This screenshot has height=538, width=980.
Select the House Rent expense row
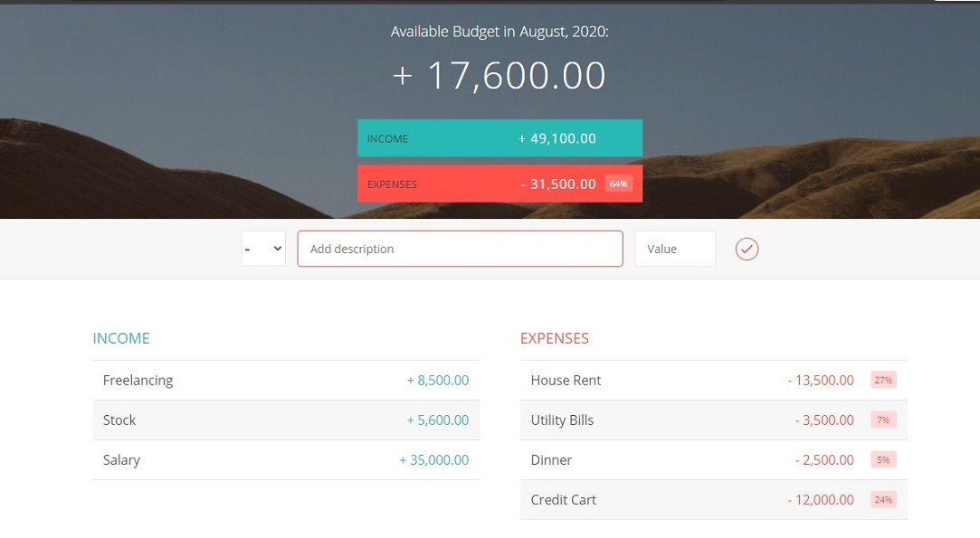[714, 380]
